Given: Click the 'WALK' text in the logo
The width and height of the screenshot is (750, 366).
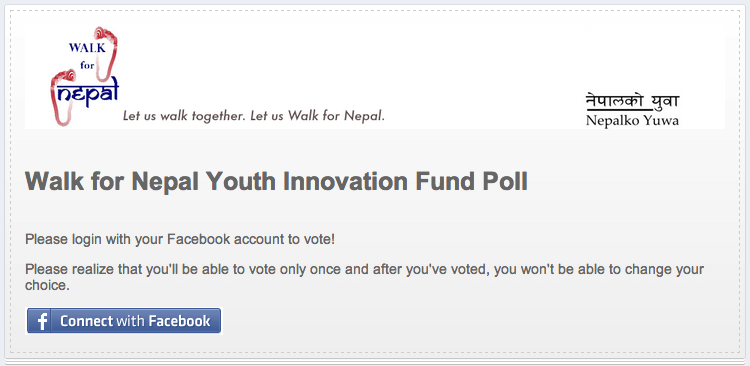Looking at the screenshot, I should (x=87, y=48).
